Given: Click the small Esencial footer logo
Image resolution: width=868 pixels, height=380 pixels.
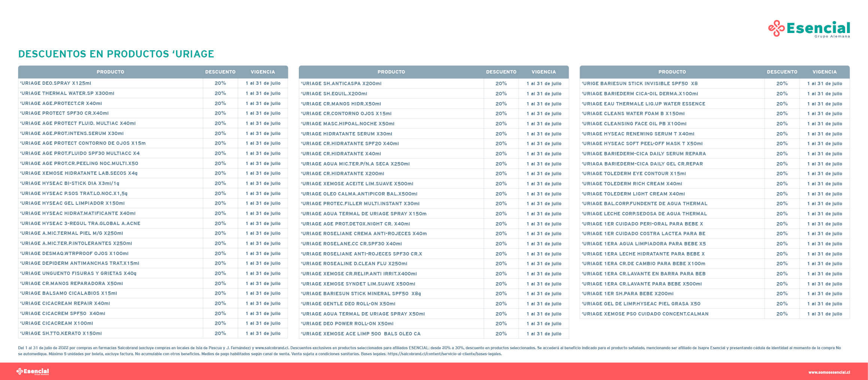Looking at the screenshot, I should (x=33, y=371).
